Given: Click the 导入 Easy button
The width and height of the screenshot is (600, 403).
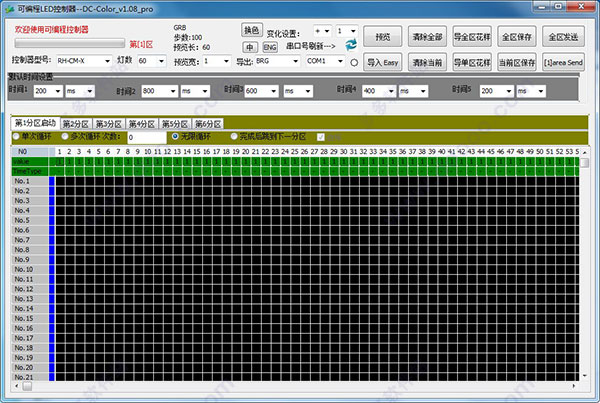Looking at the screenshot, I should click(383, 62).
